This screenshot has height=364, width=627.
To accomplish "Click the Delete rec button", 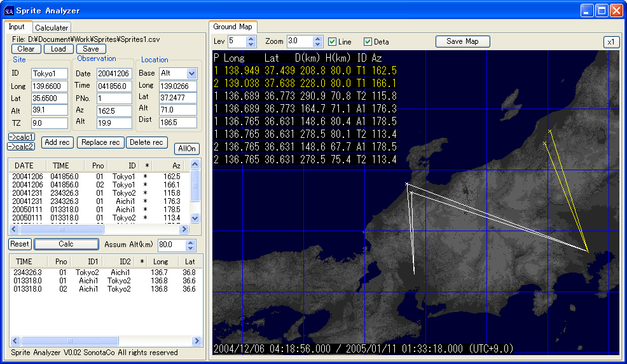I will (147, 142).
